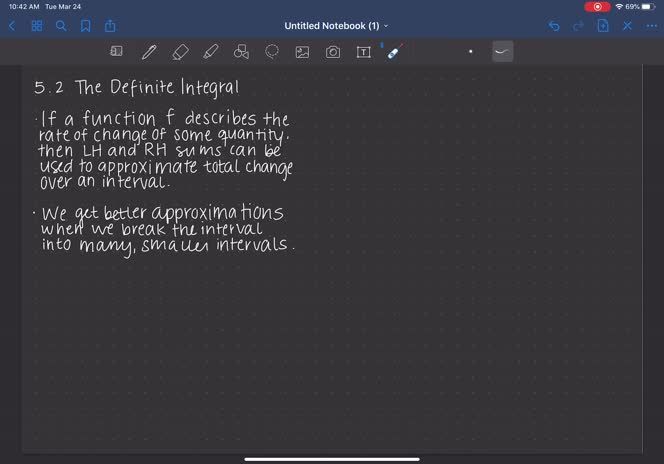The image size is (664, 464).
Task: Open the Camera tool
Action: (333, 52)
